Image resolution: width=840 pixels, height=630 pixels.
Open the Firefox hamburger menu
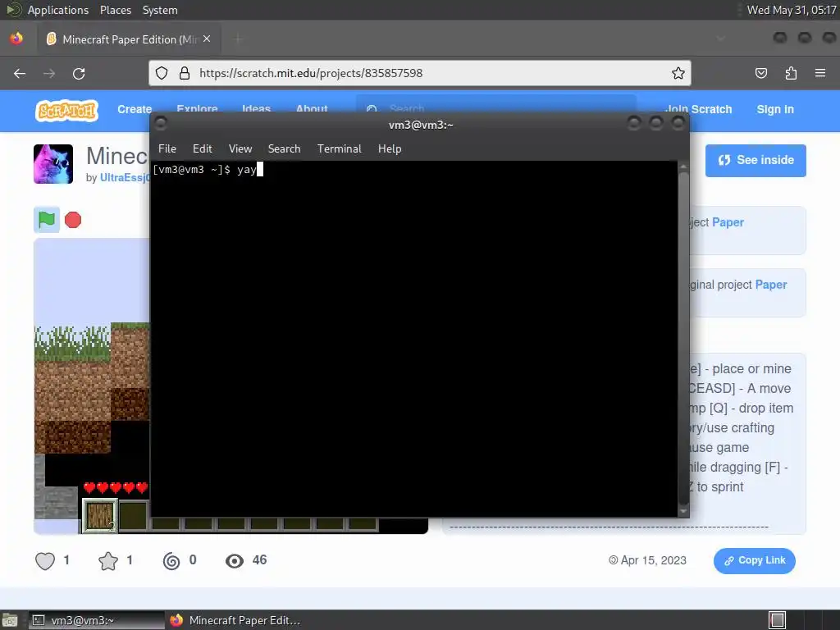tap(820, 73)
